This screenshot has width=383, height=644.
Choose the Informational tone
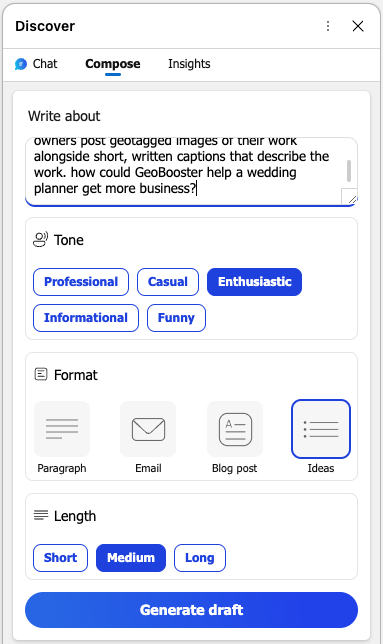pos(86,318)
